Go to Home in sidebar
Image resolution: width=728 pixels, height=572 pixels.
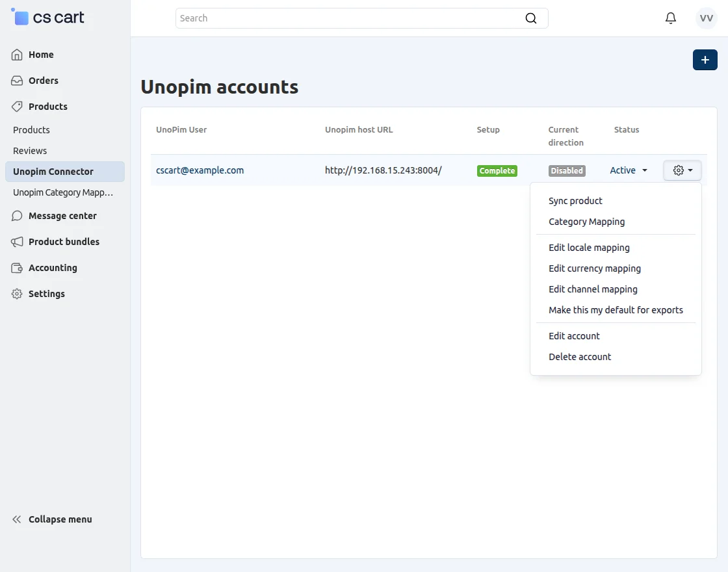click(41, 55)
